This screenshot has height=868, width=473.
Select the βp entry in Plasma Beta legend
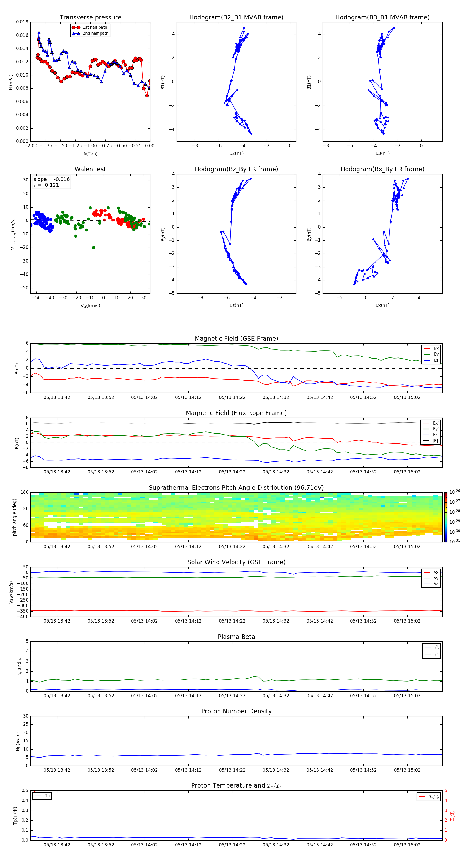(431, 647)
